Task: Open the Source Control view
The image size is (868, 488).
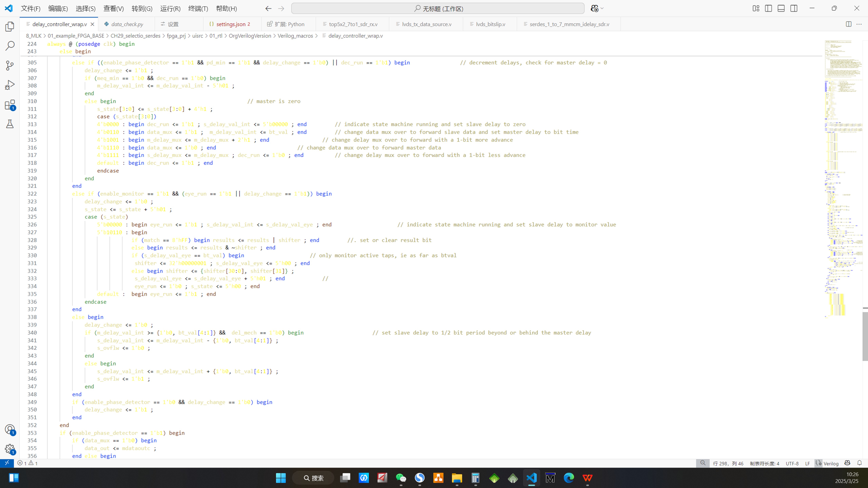Action: coord(10,65)
